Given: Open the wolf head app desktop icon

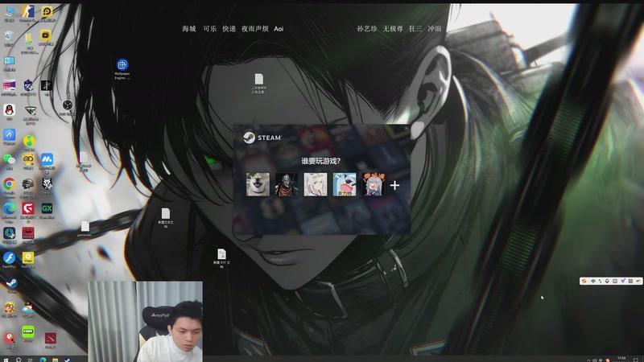Looking at the screenshot, I should pos(47,186).
